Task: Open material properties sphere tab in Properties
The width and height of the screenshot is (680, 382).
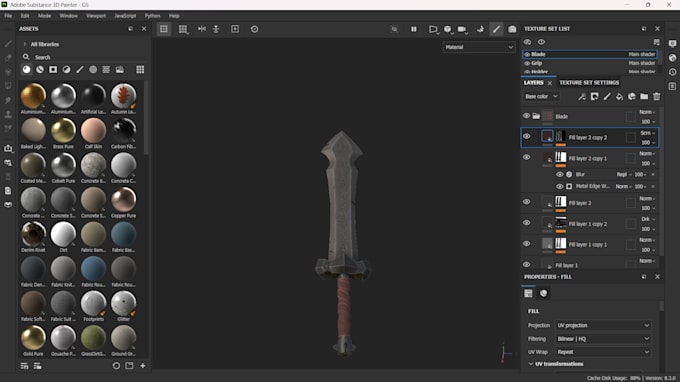Action: [543, 293]
